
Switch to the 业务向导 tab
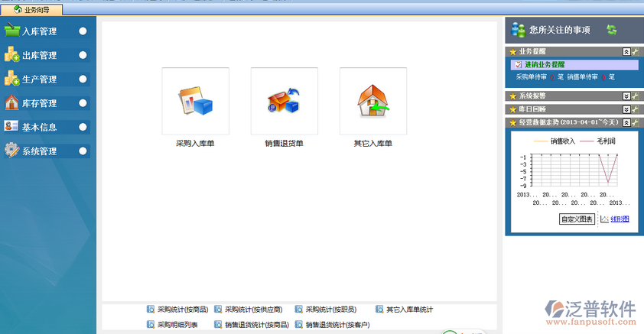pyautogui.click(x=31, y=9)
